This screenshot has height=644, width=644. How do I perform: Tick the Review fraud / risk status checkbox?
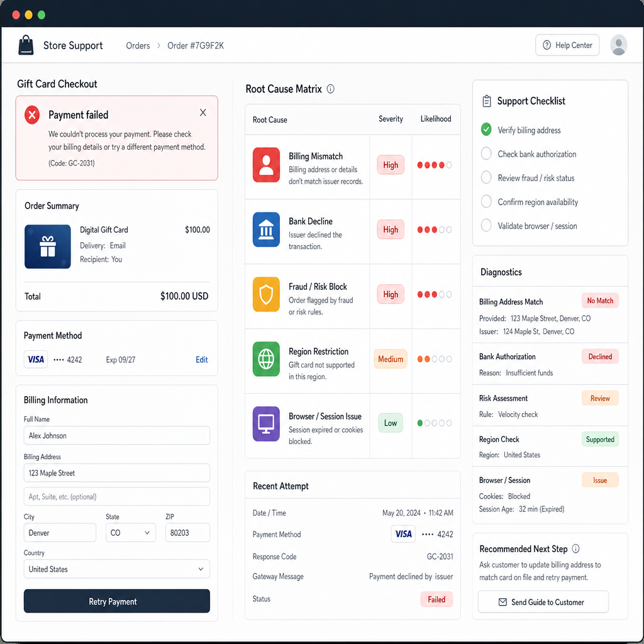(x=486, y=177)
